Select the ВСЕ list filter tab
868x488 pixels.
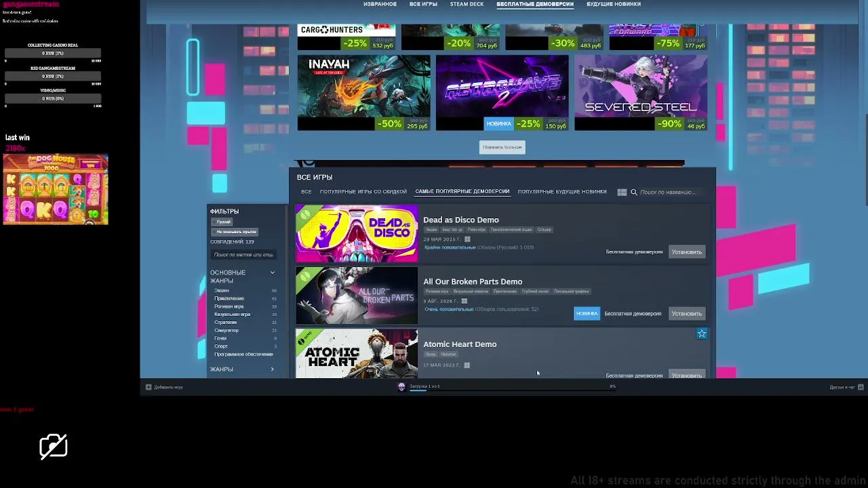pyautogui.click(x=307, y=192)
